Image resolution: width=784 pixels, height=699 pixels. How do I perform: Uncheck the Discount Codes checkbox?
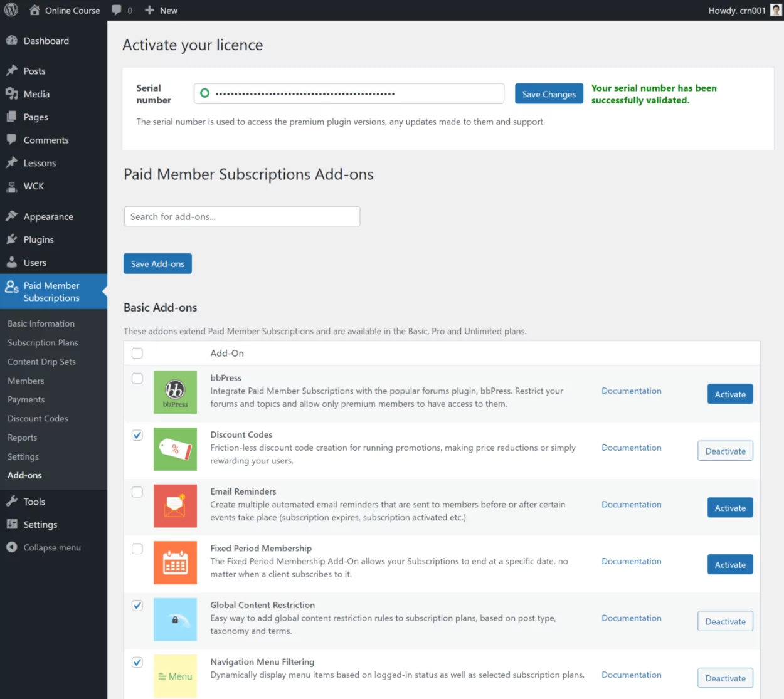pyautogui.click(x=137, y=435)
